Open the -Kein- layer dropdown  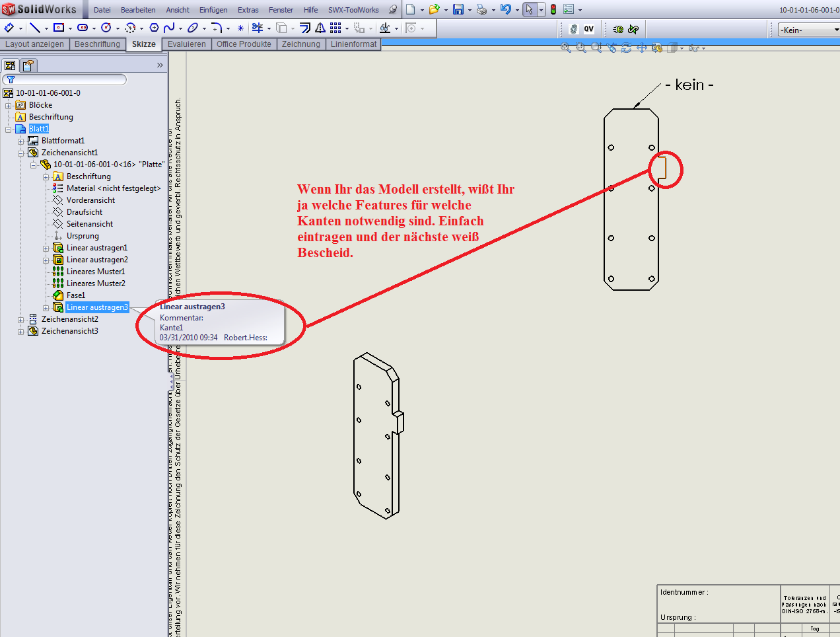(808, 30)
